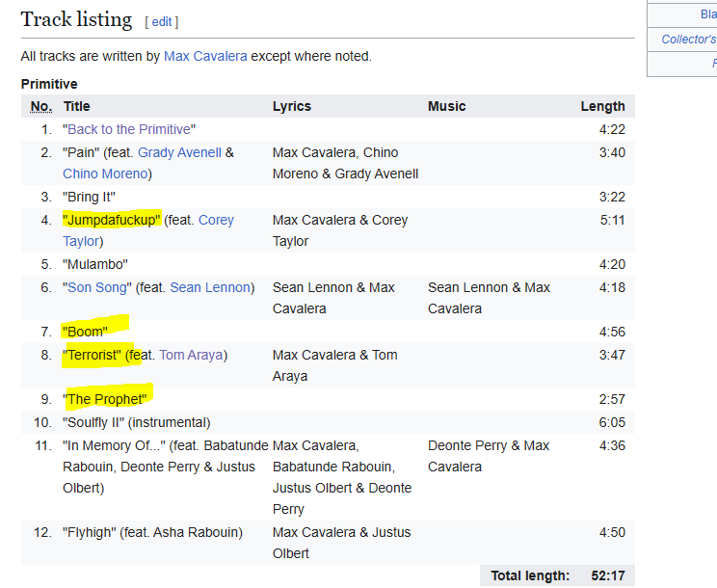Click the Music column header
The height and width of the screenshot is (588, 717).
(x=447, y=107)
